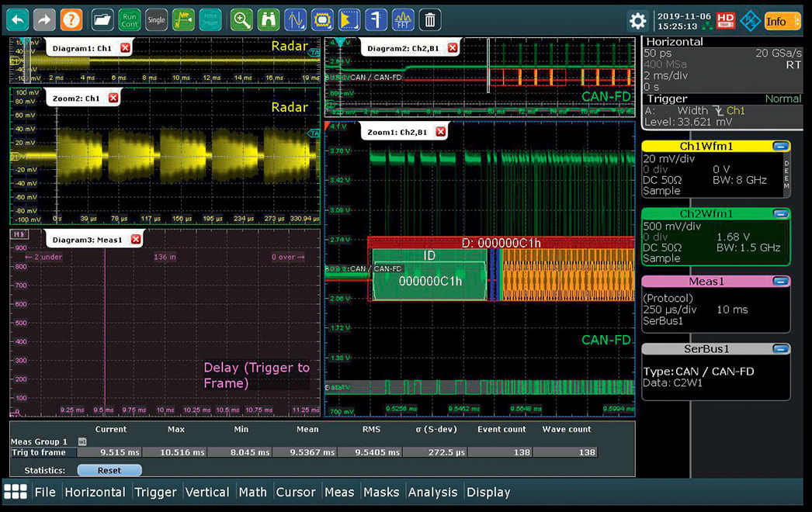
Task: Toggle Single acquisition mode
Action: click(156, 20)
